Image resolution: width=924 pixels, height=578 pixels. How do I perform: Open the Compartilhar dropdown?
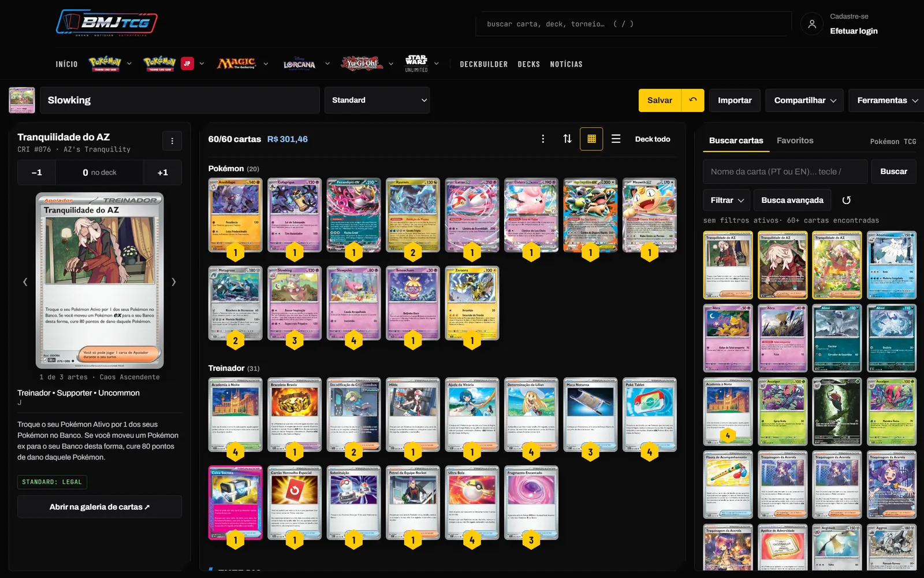coord(804,100)
